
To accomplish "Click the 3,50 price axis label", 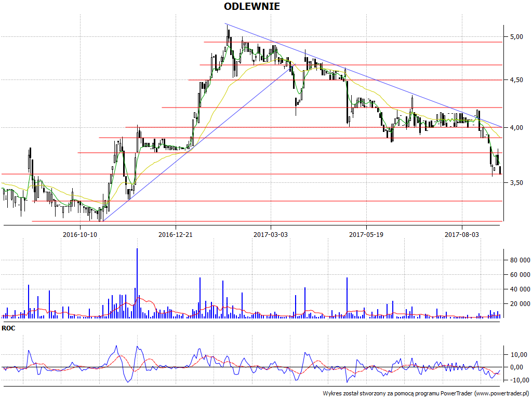I will (516, 182).
